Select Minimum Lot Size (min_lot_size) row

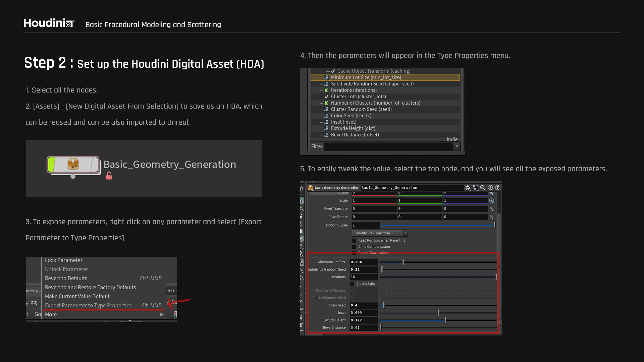pyautogui.click(x=385, y=77)
